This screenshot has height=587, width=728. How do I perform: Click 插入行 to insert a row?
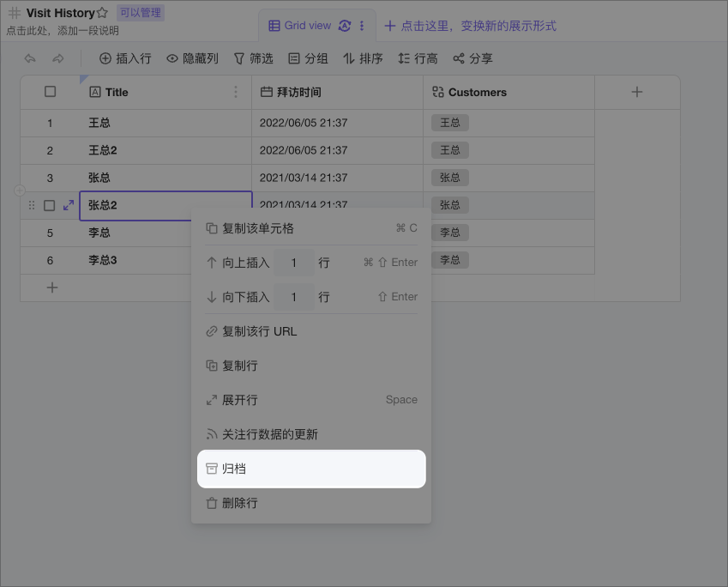(125, 58)
